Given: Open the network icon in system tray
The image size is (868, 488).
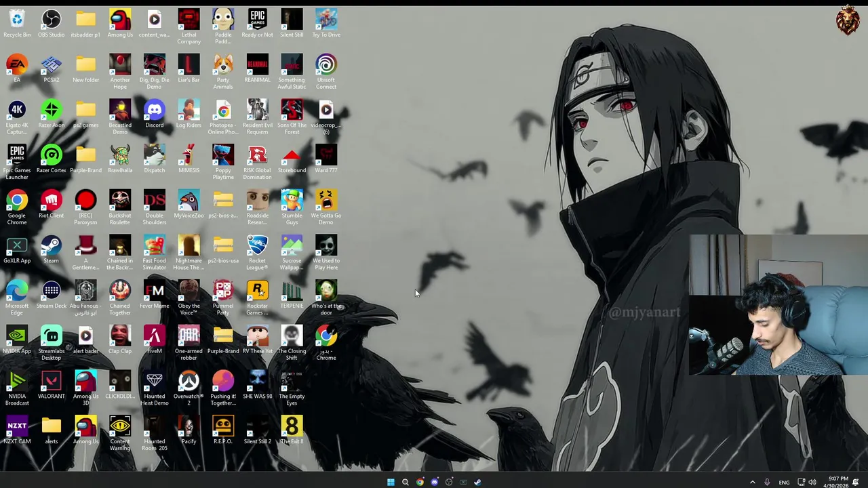Looking at the screenshot, I should pyautogui.click(x=801, y=482).
